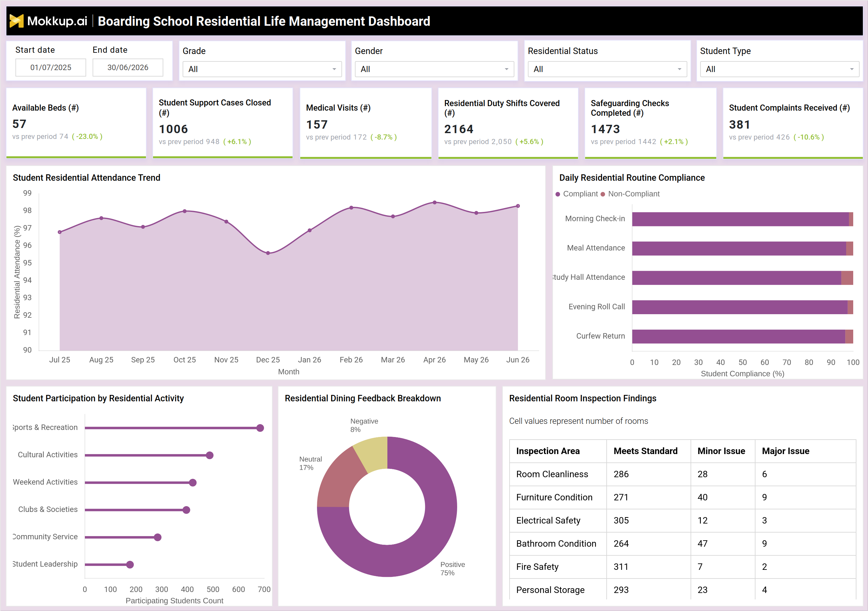The width and height of the screenshot is (868, 611).
Task: Expand the Residential Status dropdown
Action: (x=607, y=69)
